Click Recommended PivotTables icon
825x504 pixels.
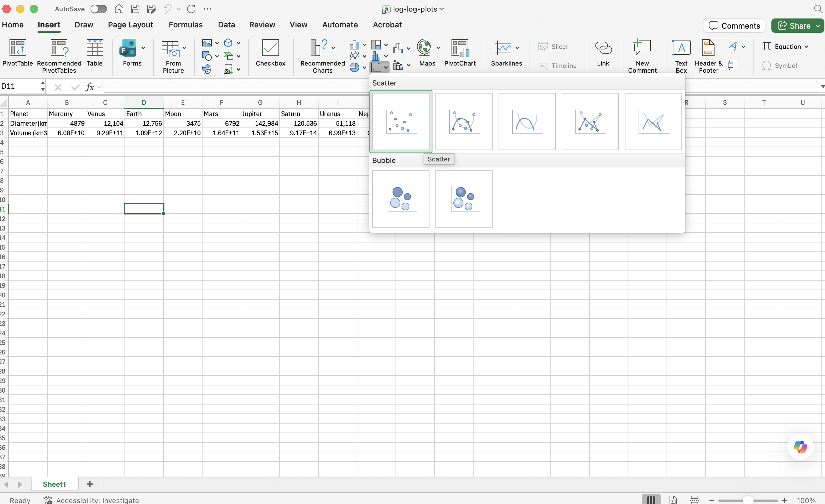(x=59, y=56)
